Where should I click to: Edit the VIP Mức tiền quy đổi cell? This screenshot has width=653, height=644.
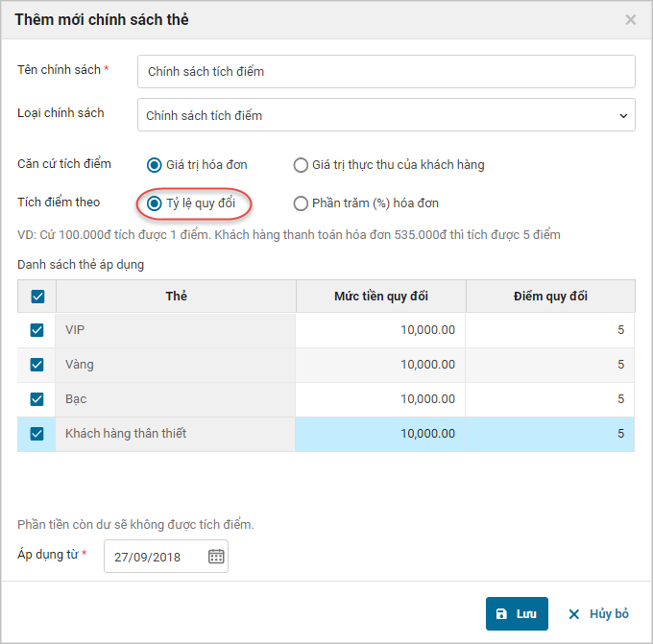pos(380,330)
